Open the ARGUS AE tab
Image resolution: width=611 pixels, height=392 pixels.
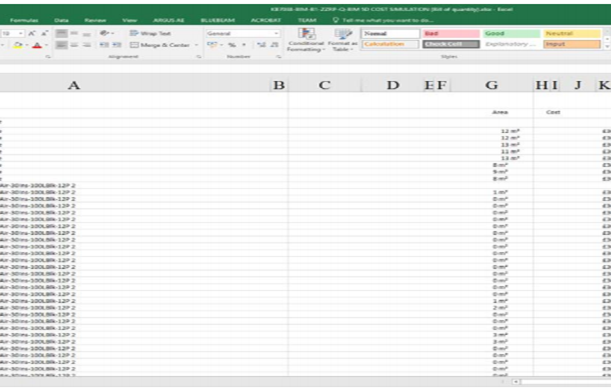pos(168,20)
